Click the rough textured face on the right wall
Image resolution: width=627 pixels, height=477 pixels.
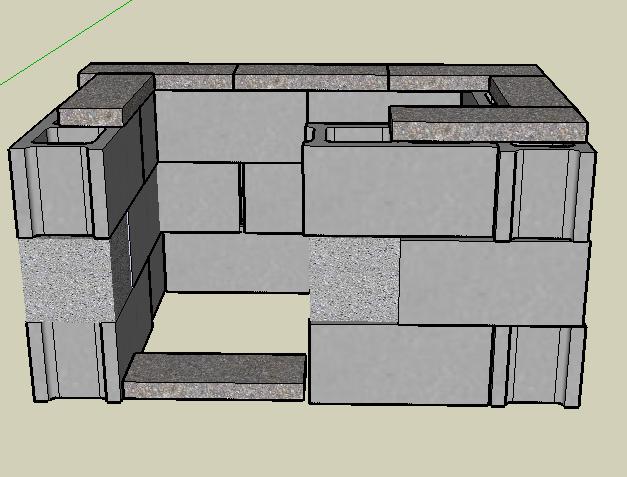353,280
